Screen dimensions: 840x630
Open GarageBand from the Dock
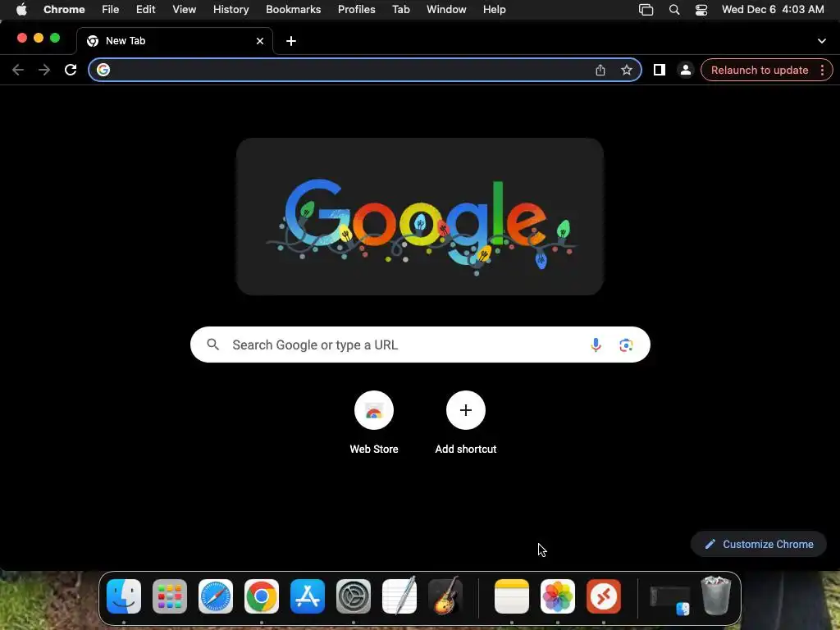pyautogui.click(x=445, y=596)
